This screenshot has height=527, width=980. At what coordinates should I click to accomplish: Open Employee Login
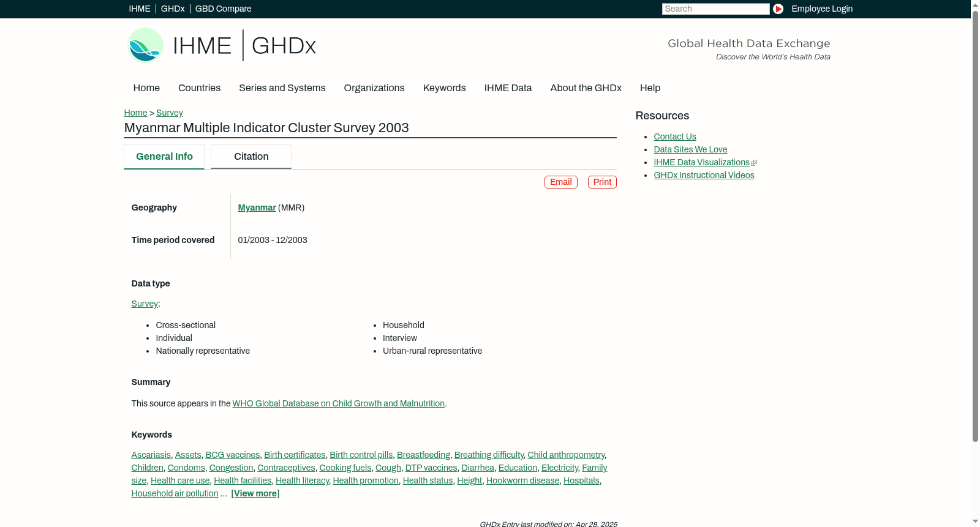pos(822,9)
